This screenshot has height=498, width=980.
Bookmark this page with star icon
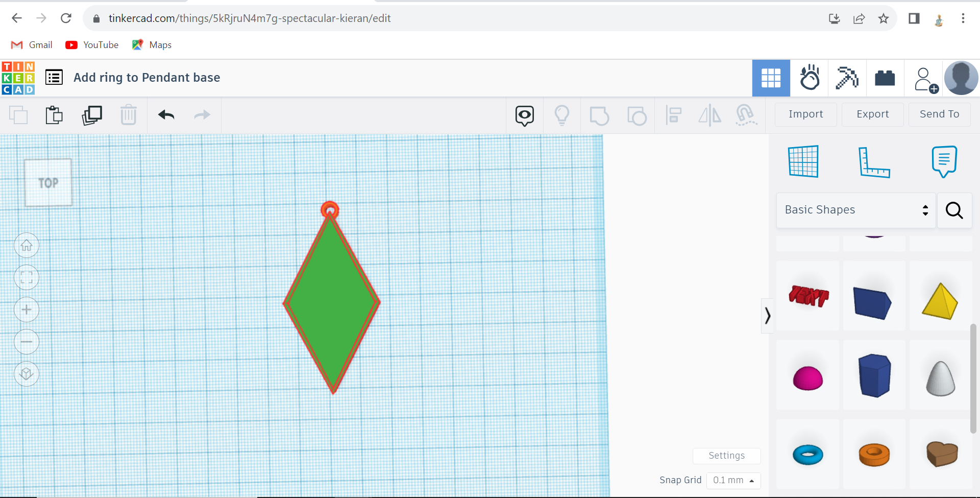click(x=884, y=19)
